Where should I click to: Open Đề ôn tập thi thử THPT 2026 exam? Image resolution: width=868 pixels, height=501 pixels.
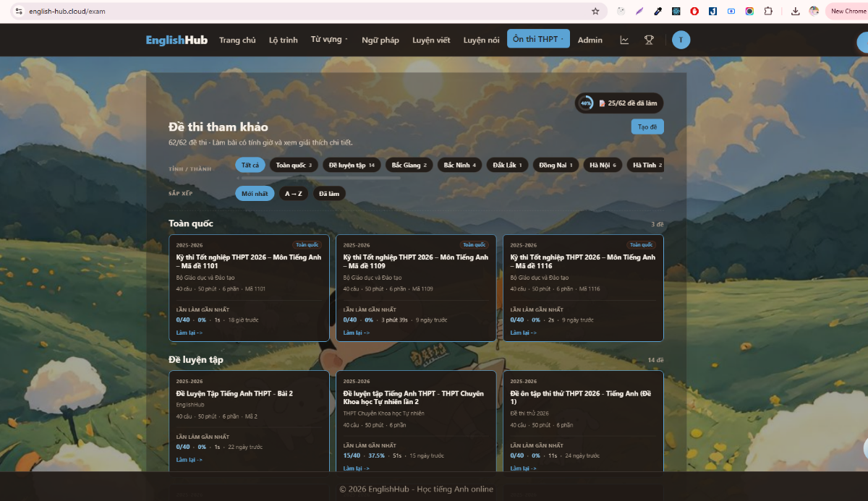[x=582, y=398]
